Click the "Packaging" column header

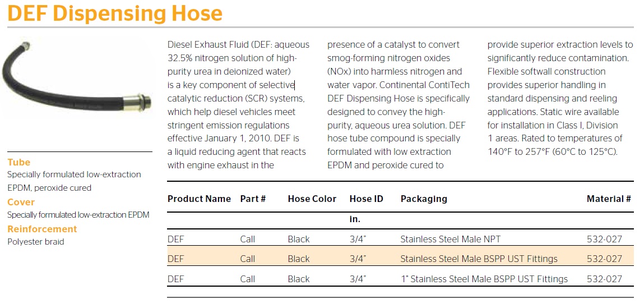click(x=424, y=199)
